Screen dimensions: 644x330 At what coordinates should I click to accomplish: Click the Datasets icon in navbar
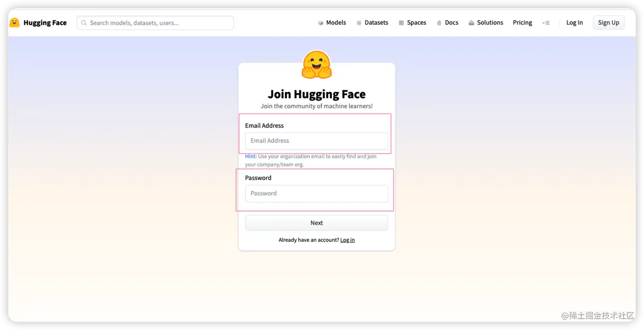(x=359, y=23)
